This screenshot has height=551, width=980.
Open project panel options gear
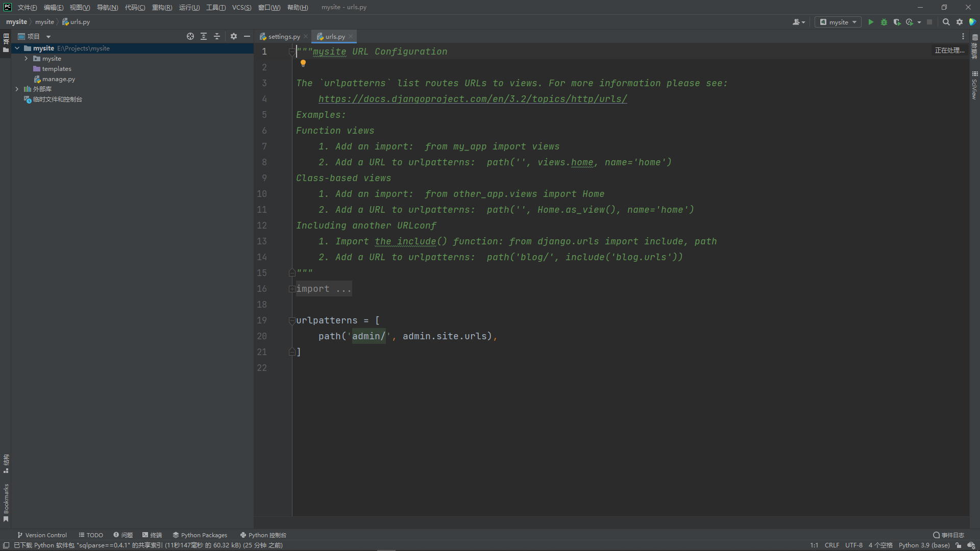coord(234,36)
